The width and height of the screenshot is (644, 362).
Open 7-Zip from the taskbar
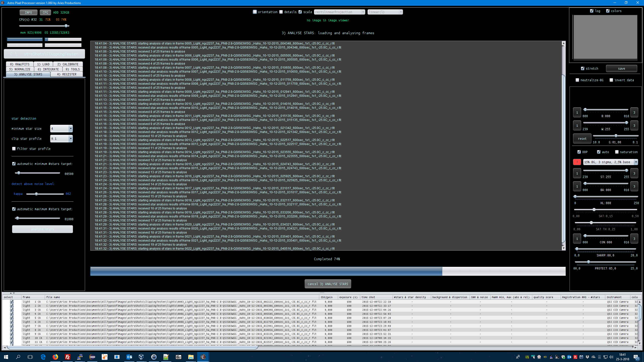[x=178, y=357]
